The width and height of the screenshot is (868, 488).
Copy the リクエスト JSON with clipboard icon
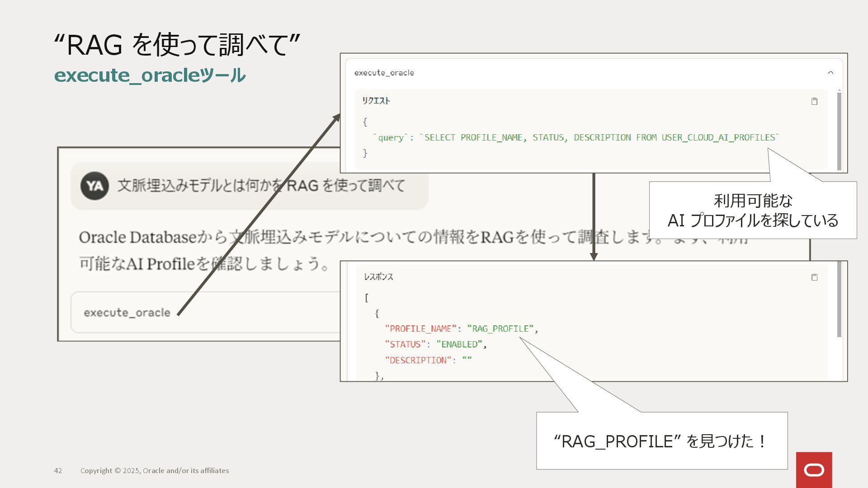pos(814,101)
